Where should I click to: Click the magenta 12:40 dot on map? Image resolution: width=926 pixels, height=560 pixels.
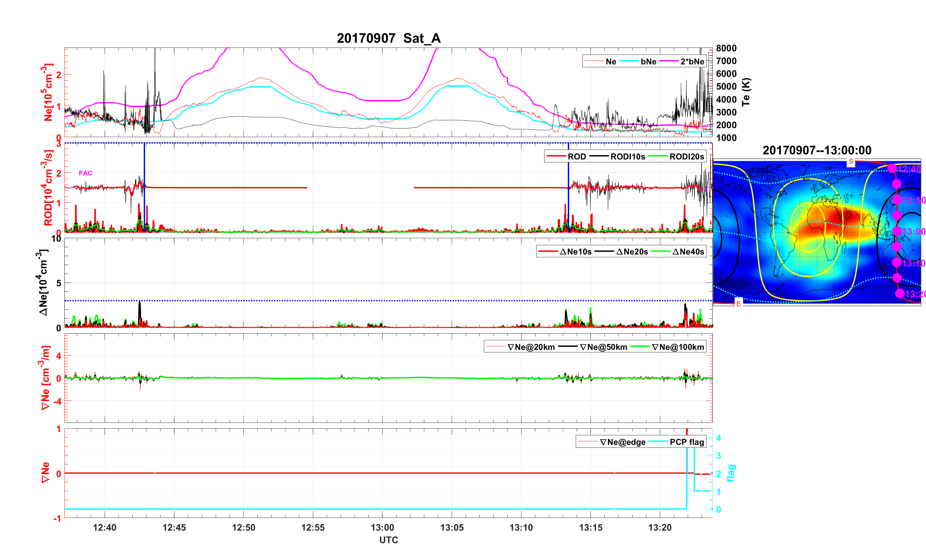[892, 168]
